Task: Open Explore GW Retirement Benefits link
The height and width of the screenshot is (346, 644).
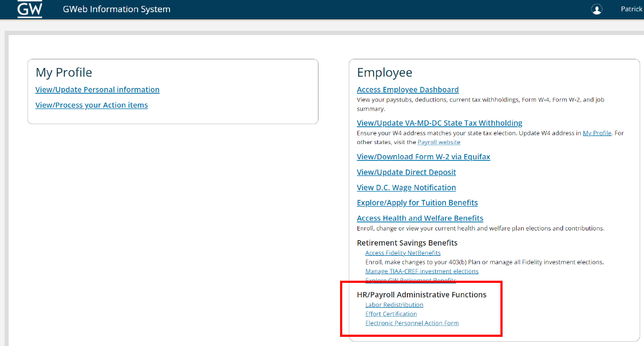Action: (x=410, y=280)
